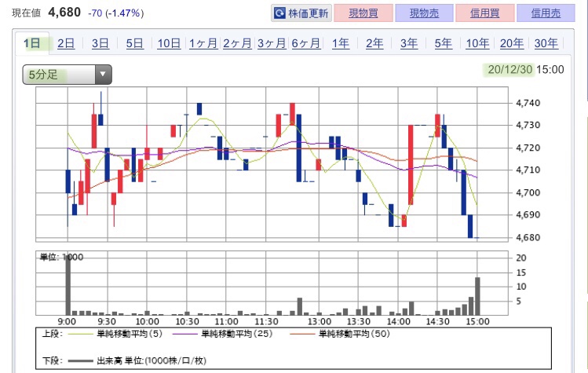The width and height of the screenshot is (588, 373).
Task: Show the 1ヶ月 chart
Action: tap(203, 43)
